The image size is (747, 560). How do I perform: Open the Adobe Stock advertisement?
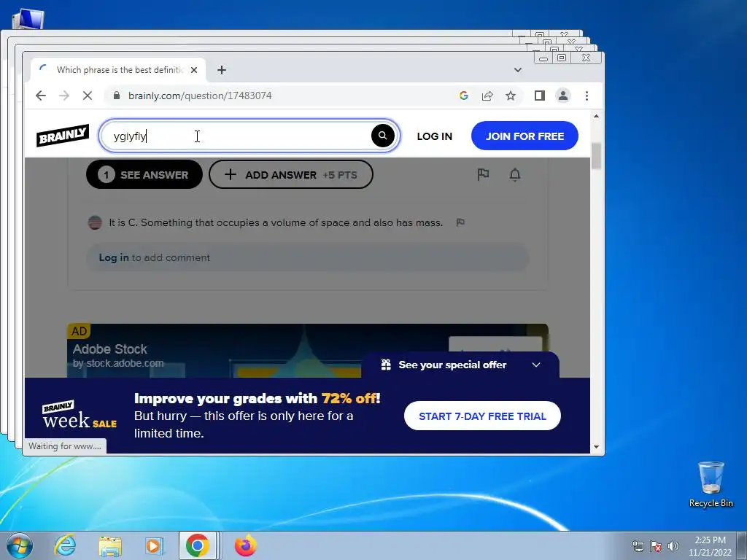(x=307, y=351)
